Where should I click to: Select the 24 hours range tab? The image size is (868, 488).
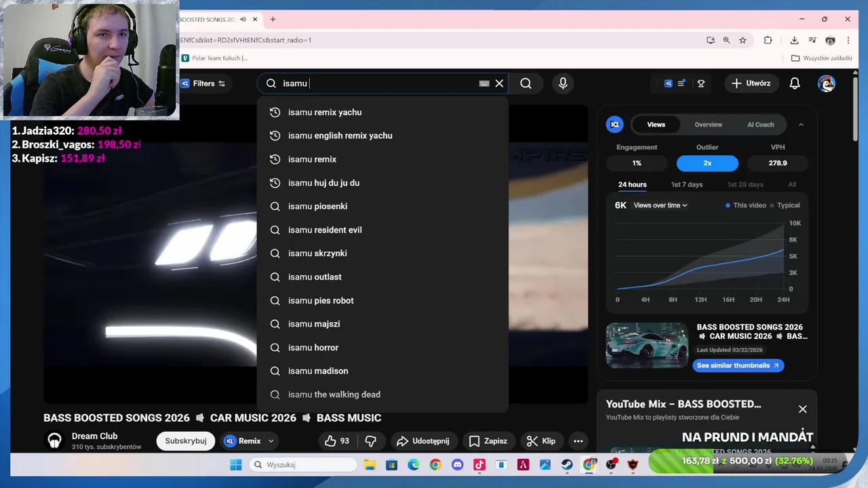coord(632,184)
